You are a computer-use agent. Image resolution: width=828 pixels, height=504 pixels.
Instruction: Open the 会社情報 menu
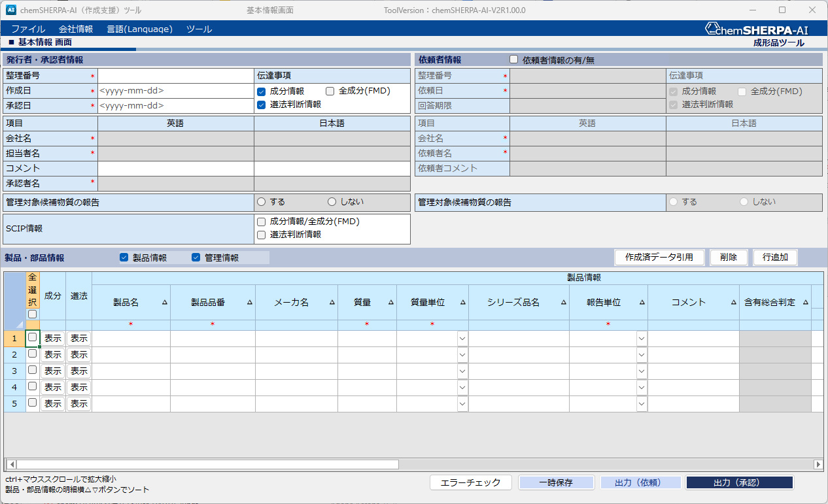coord(76,29)
